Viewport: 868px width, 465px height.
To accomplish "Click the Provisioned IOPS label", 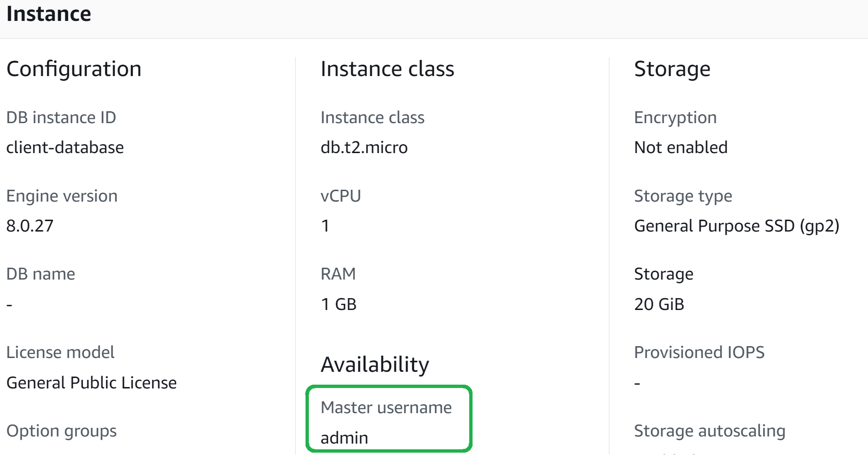I will (699, 352).
